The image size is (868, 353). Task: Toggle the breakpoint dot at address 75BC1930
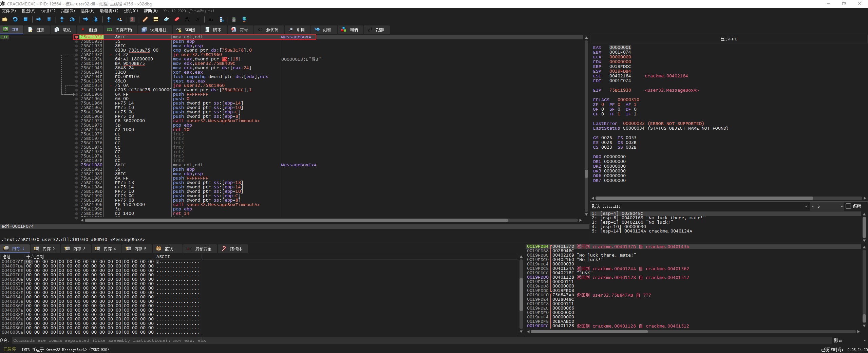tap(77, 37)
